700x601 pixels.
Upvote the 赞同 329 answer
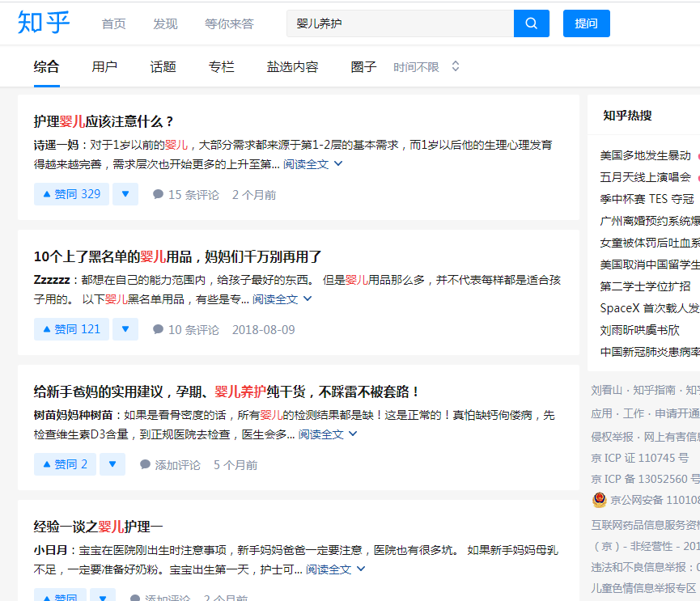pos(71,194)
